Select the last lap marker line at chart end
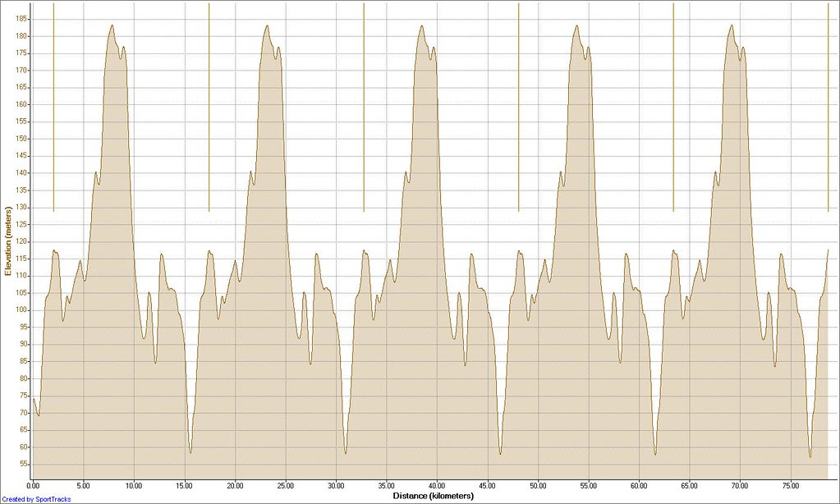The height and width of the screenshot is (504, 840). [829, 107]
